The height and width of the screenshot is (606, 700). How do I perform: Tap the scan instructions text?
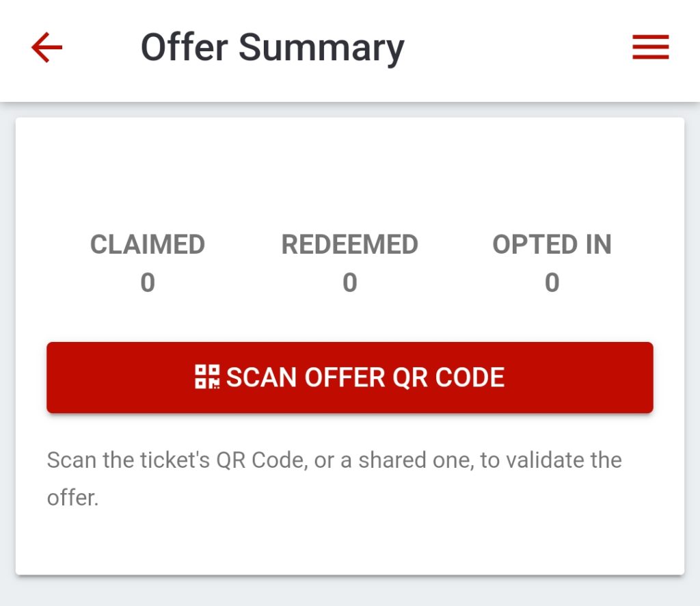click(334, 479)
